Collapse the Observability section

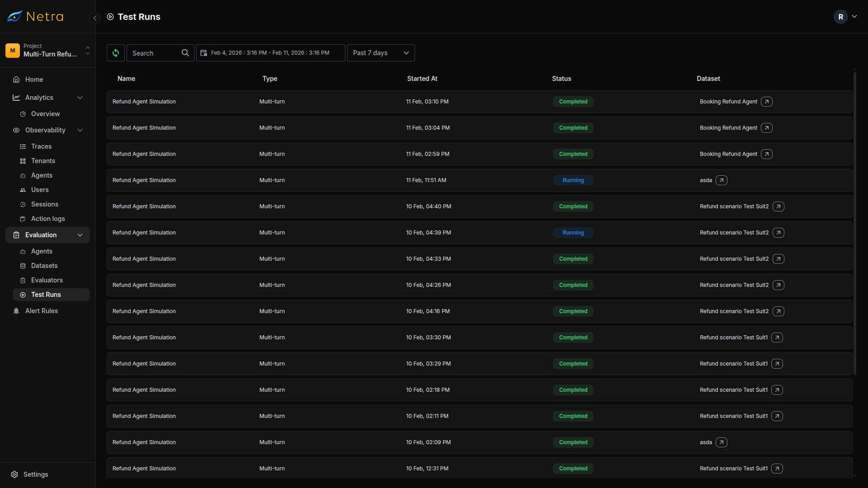click(80, 130)
